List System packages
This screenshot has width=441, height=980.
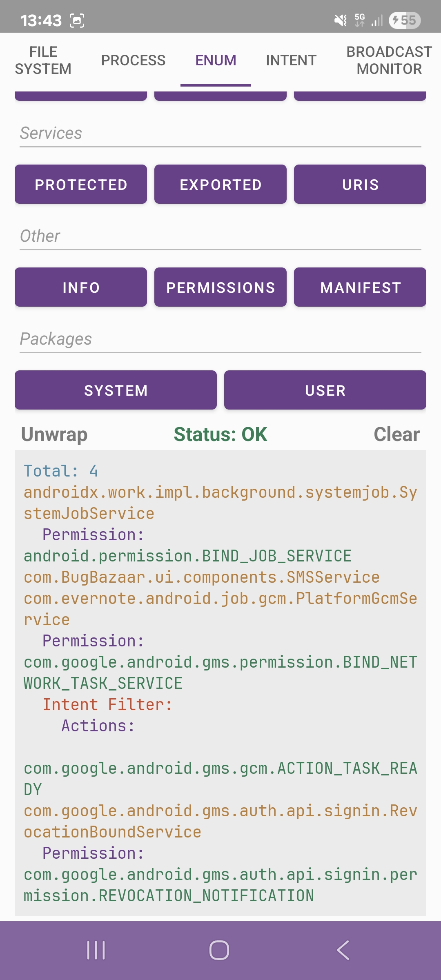click(x=116, y=390)
